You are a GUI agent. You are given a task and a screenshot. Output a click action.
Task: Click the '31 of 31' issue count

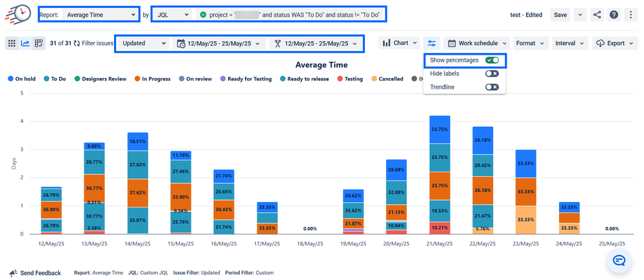(x=61, y=43)
